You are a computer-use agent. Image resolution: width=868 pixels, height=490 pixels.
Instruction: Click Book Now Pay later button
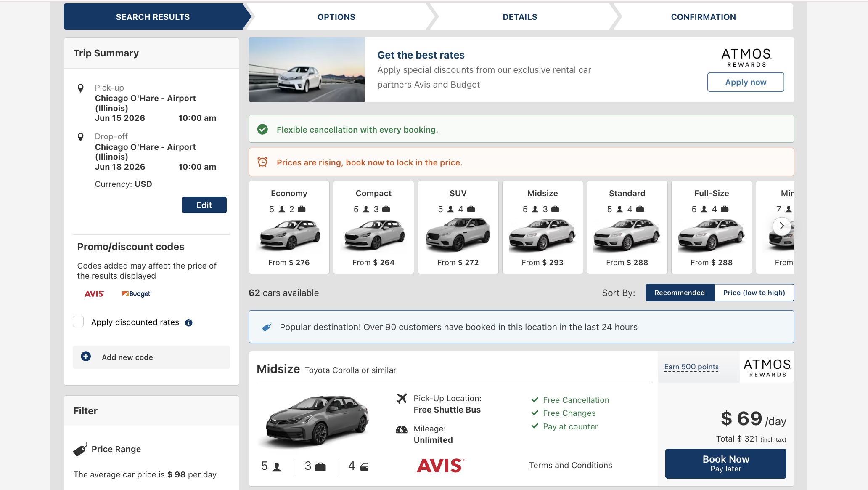point(726,463)
